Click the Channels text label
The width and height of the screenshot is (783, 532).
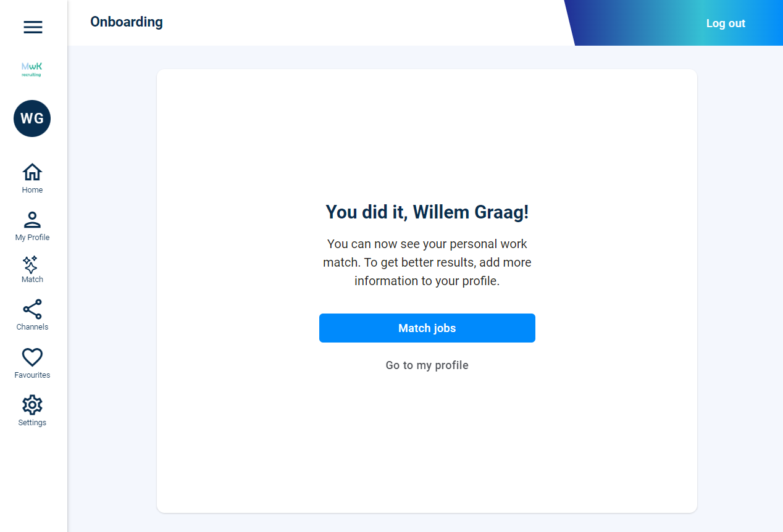tap(32, 327)
